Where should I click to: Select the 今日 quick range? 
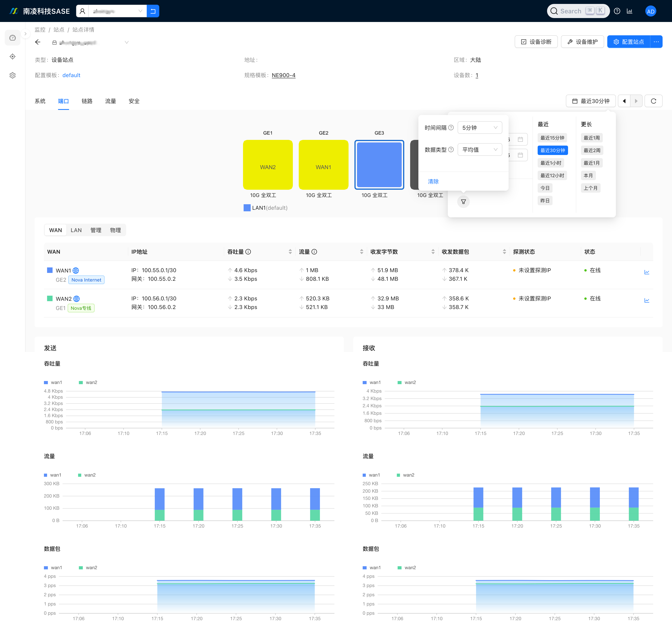[x=545, y=188]
